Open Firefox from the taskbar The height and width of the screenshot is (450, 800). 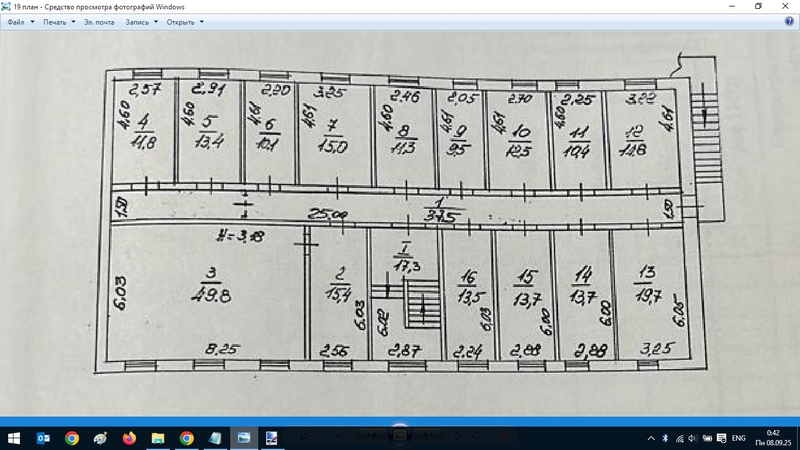click(x=129, y=438)
